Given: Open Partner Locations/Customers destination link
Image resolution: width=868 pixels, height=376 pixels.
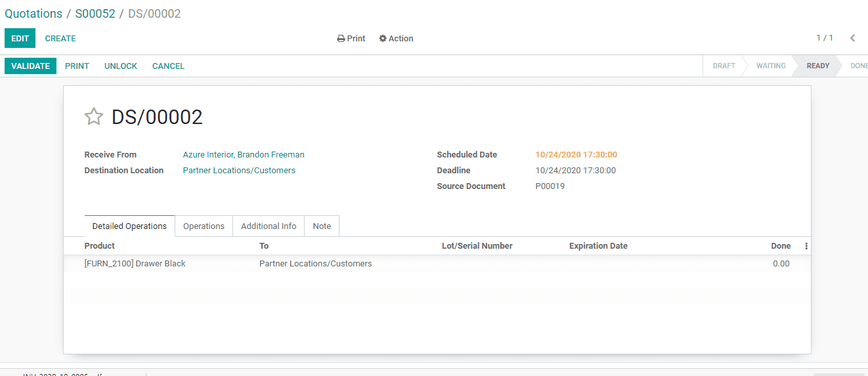Looking at the screenshot, I should tap(239, 171).
